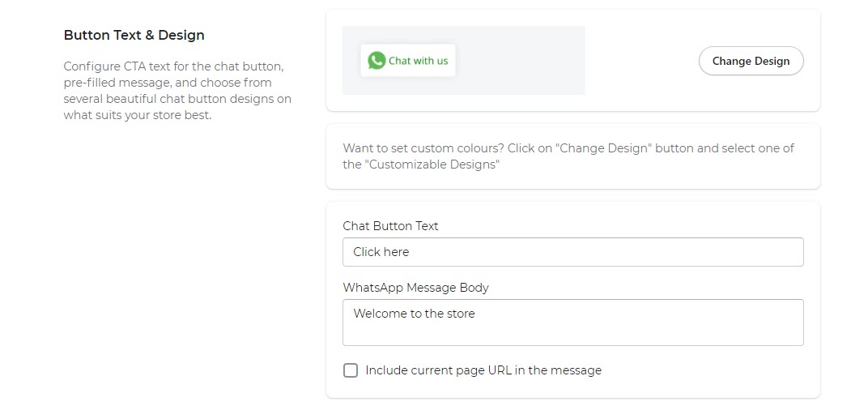This screenshot has width=868, height=406.
Task: Click the 'Include current page URL in the message' label
Action: point(483,370)
